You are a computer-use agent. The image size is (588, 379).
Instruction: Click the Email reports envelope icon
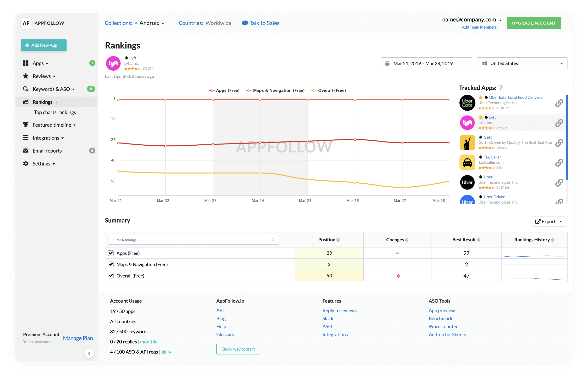coord(26,151)
